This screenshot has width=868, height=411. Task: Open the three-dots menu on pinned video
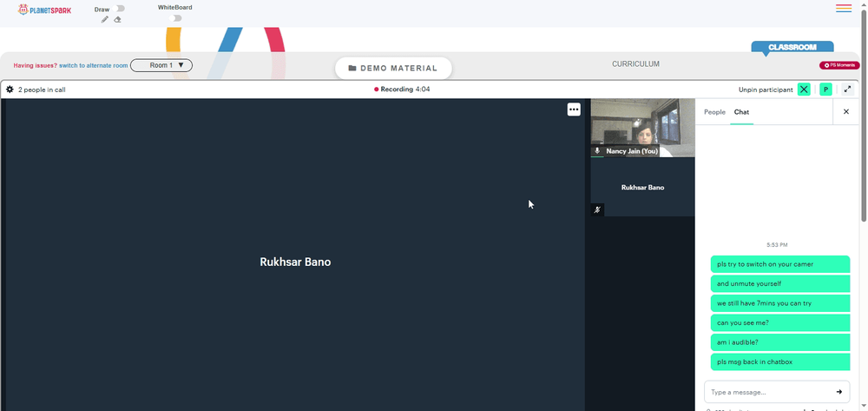(x=574, y=109)
